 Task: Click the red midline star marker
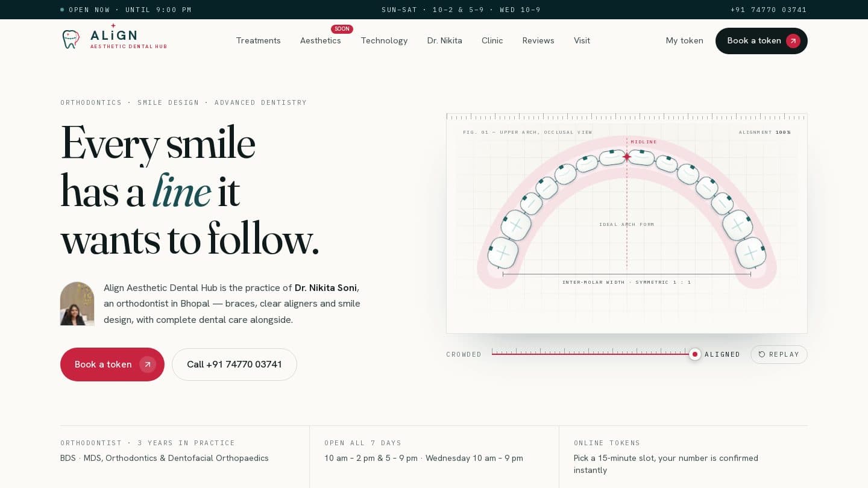(627, 157)
